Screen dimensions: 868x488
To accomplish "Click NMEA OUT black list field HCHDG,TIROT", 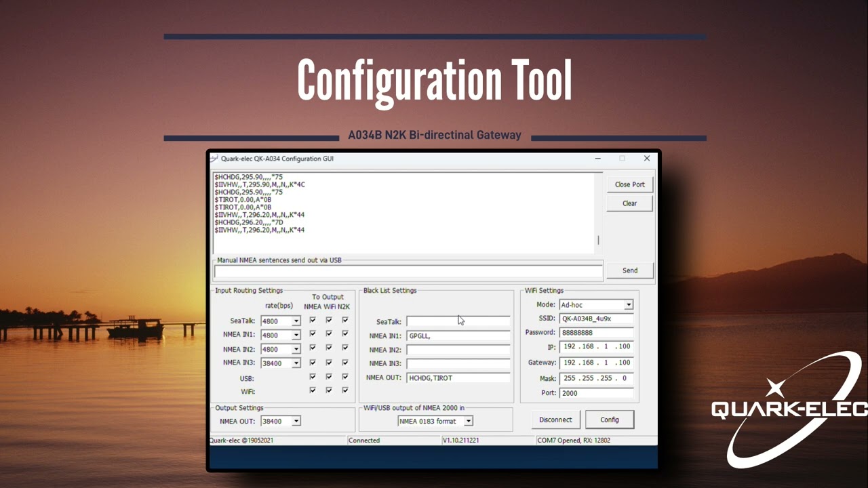I will click(x=458, y=378).
